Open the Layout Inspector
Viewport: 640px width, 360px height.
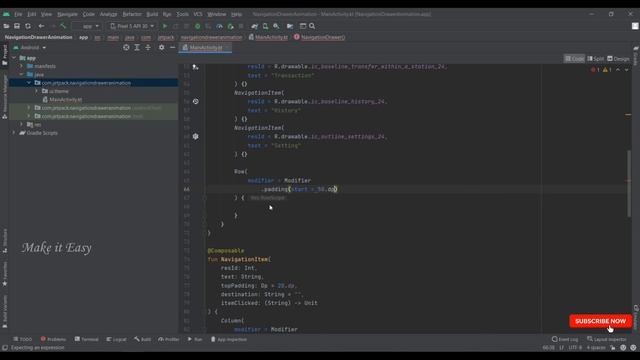point(607,339)
